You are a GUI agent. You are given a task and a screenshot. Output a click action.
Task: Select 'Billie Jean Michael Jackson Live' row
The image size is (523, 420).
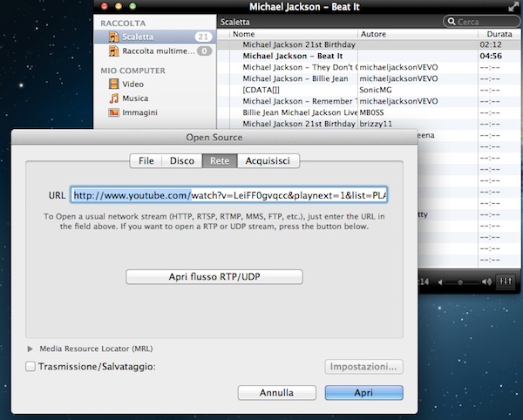click(369, 112)
